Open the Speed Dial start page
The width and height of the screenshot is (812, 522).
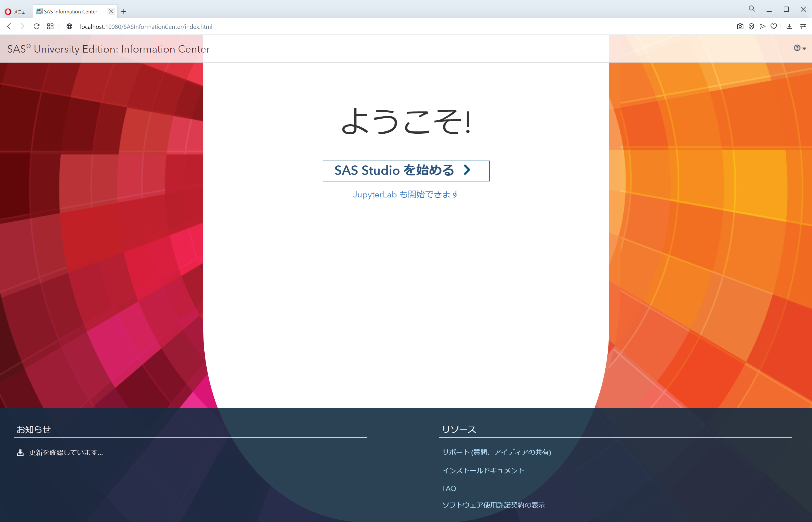50,27
